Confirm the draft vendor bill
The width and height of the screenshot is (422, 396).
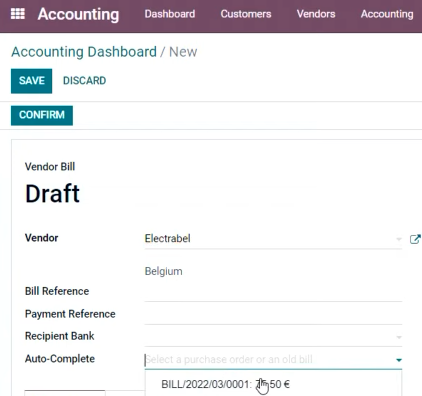42,115
